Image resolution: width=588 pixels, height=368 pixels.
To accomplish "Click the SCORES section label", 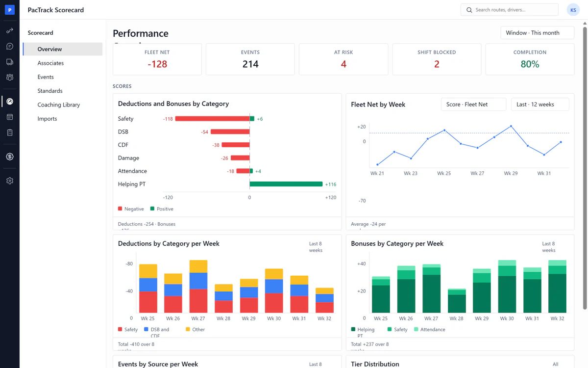I will 122,86.
